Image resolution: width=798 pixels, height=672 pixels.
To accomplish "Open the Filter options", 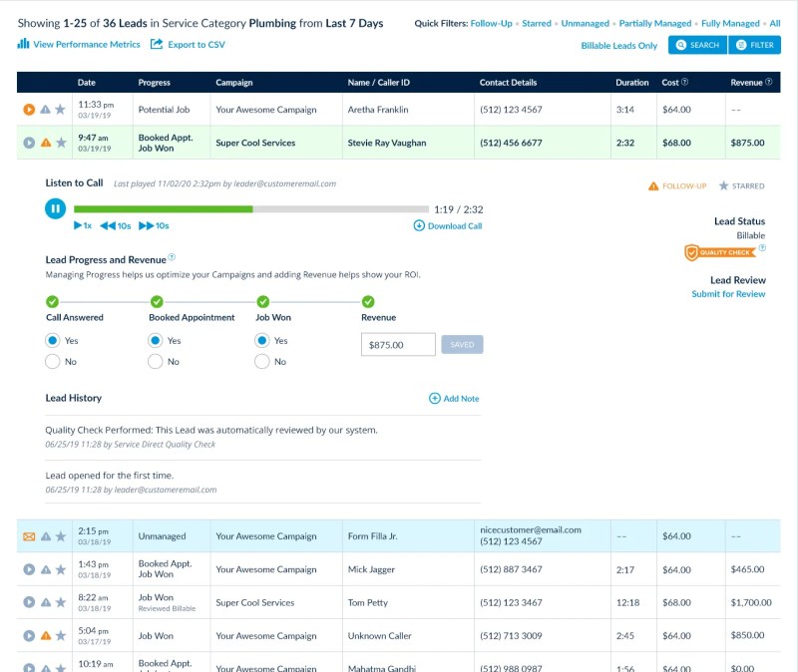I will 755,45.
